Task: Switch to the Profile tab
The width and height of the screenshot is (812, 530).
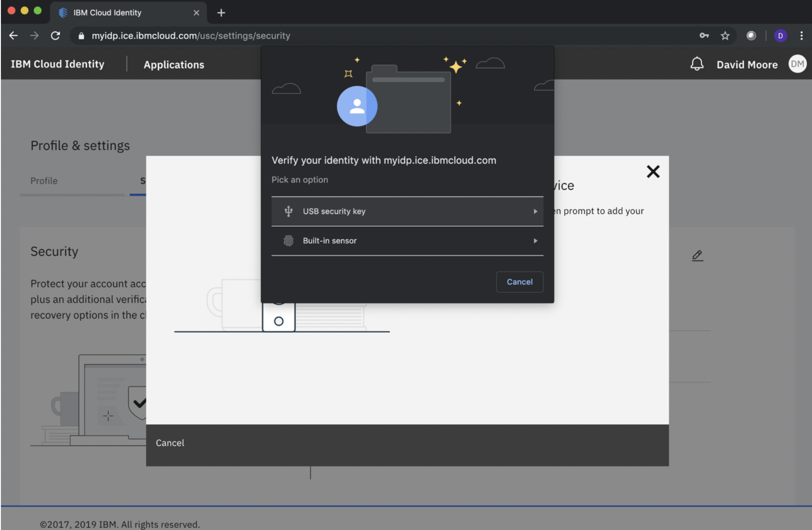Action: [44, 180]
